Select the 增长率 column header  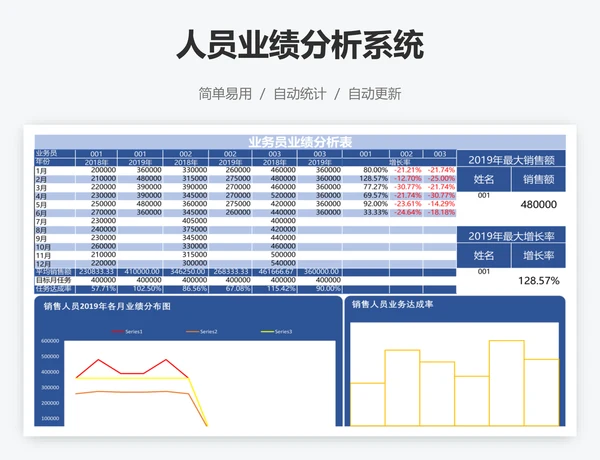point(397,162)
